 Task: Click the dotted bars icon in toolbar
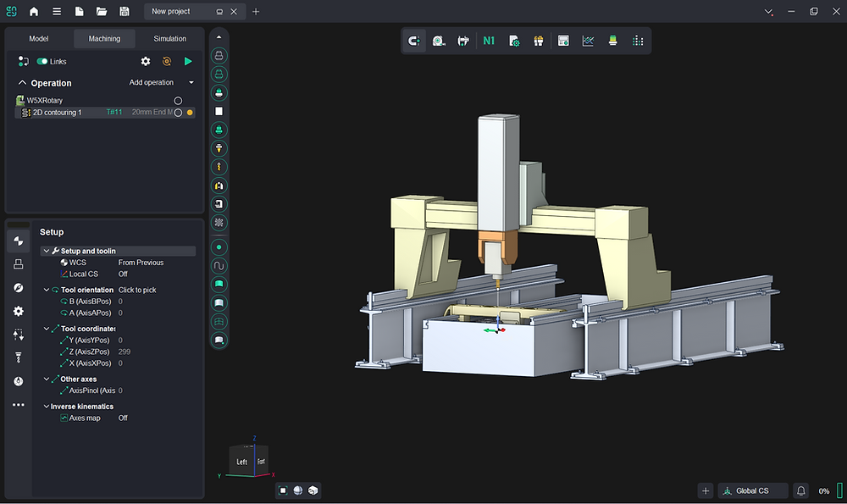[638, 41]
